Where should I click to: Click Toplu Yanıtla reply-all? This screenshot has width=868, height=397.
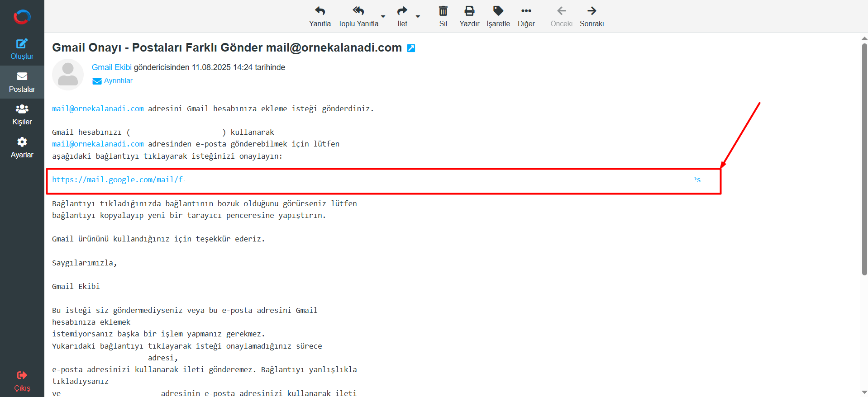pyautogui.click(x=358, y=17)
